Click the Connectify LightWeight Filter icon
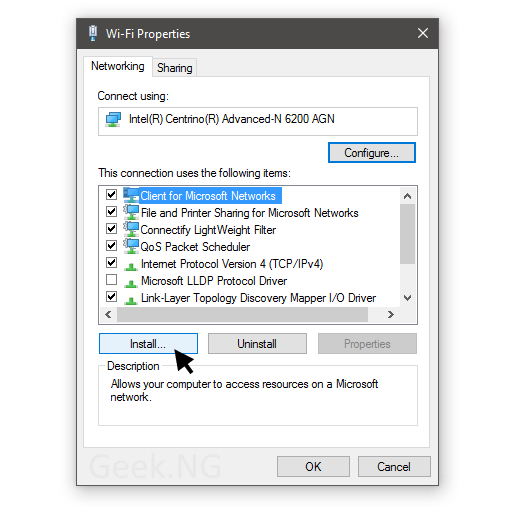This screenshot has width=519, height=516. coord(131,229)
